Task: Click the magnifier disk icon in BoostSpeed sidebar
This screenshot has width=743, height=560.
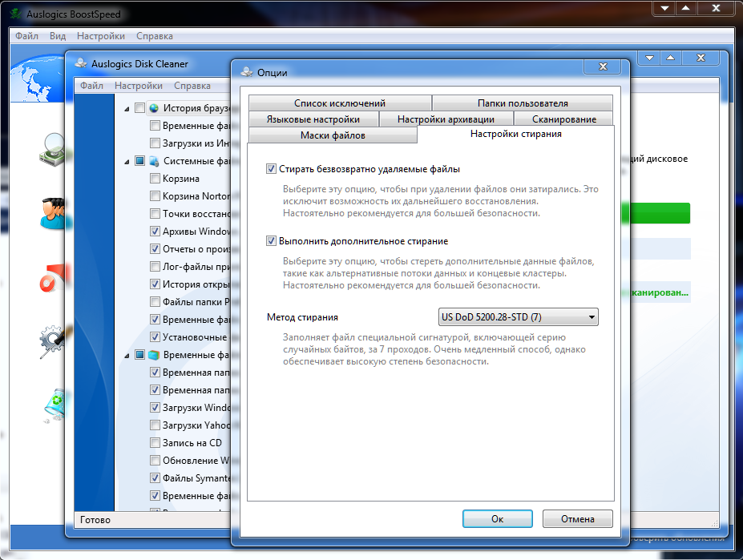Action: [54, 149]
